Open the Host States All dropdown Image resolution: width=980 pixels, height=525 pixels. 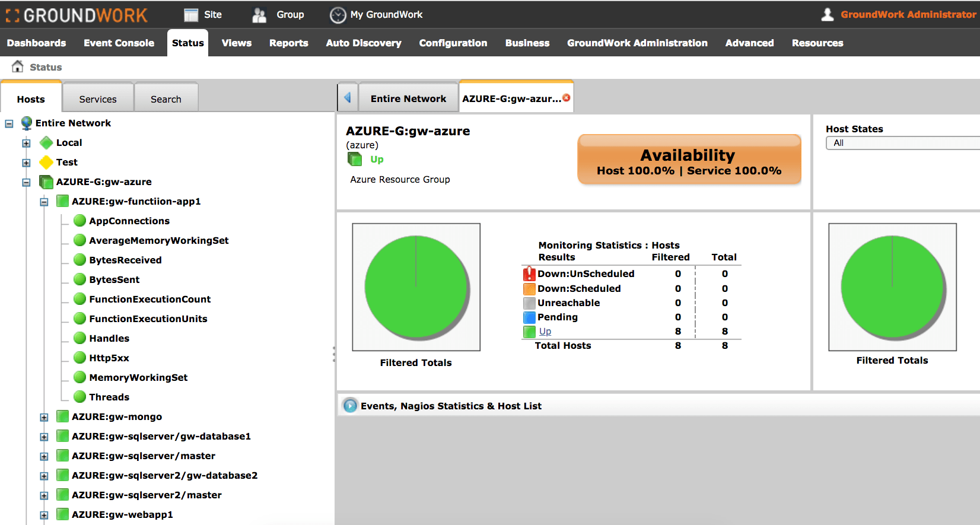tap(903, 143)
